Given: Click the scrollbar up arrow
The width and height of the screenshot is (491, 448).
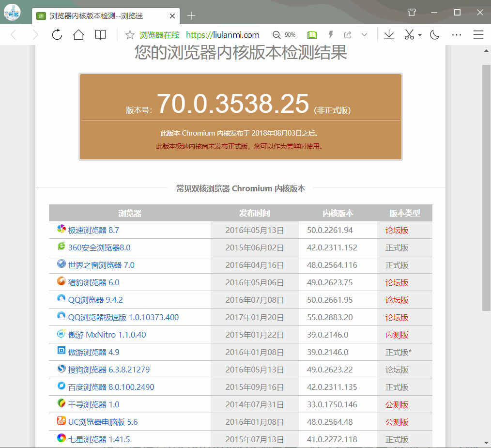Looking at the screenshot, I should (x=486, y=51).
